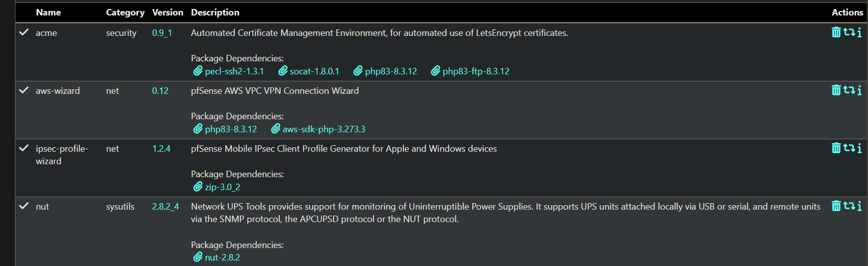Remove the nut package

click(x=836, y=206)
